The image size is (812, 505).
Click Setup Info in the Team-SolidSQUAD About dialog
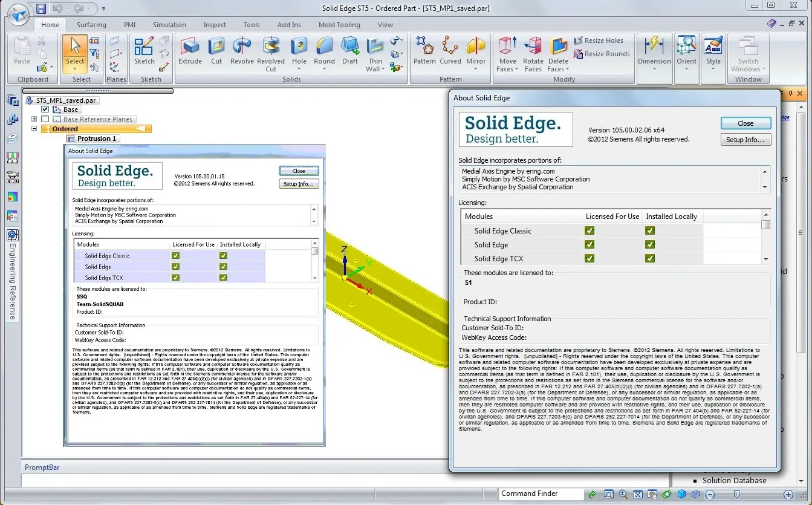pos(299,184)
